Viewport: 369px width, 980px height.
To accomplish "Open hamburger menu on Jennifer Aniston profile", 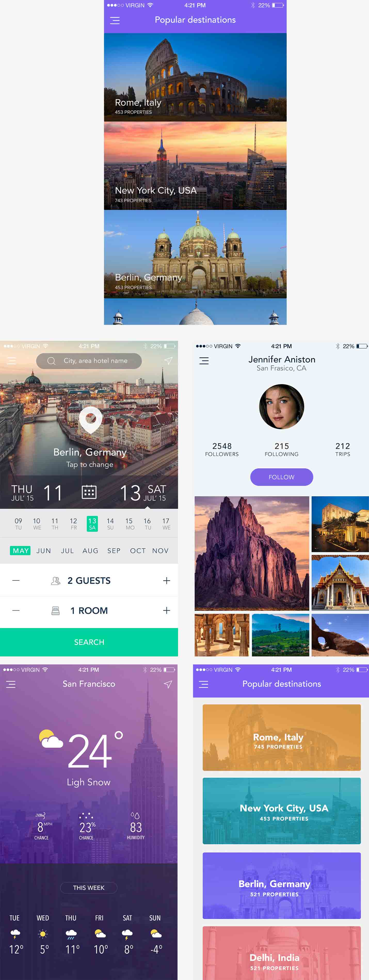I will click(x=204, y=361).
